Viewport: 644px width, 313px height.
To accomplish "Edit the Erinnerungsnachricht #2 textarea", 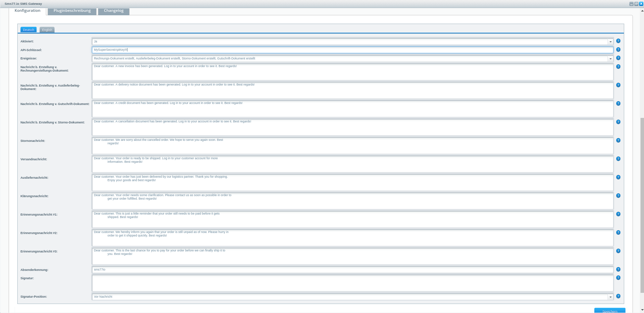I will (353, 238).
